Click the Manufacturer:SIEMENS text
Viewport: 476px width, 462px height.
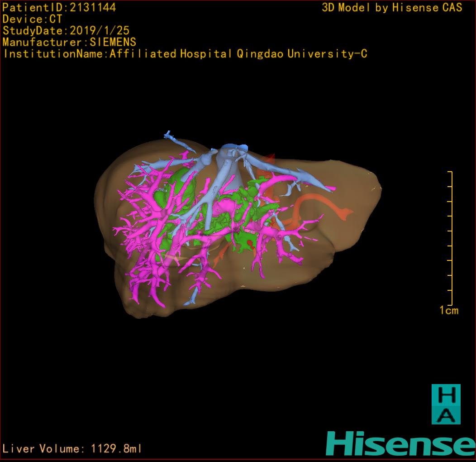tap(69, 42)
